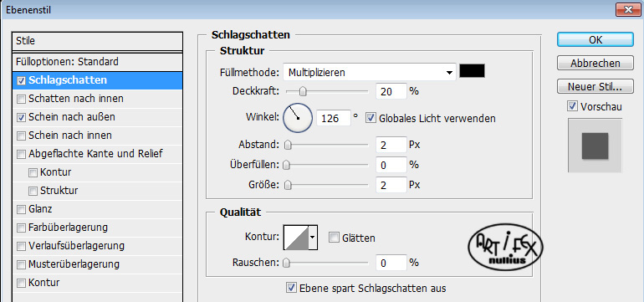Expand the Kontur curve dropdown arrow
This screenshot has width=644, height=302.
coord(313,237)
